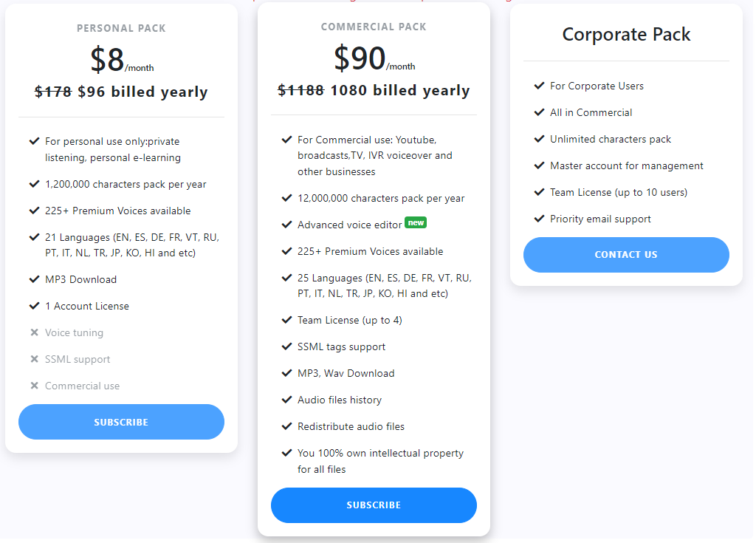Click the green 'new' badge beside Advanced voice editor

tap(416, 222)
